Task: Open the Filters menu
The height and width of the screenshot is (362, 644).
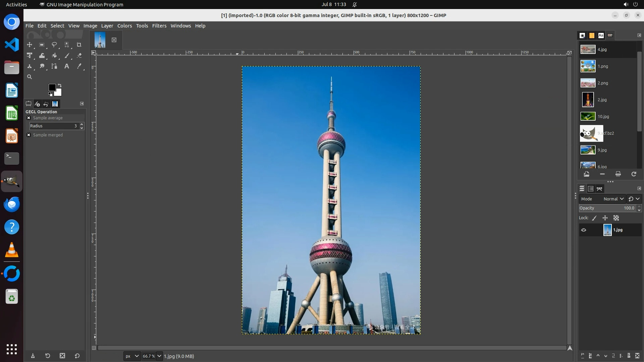Action: (x=159, y=26)
